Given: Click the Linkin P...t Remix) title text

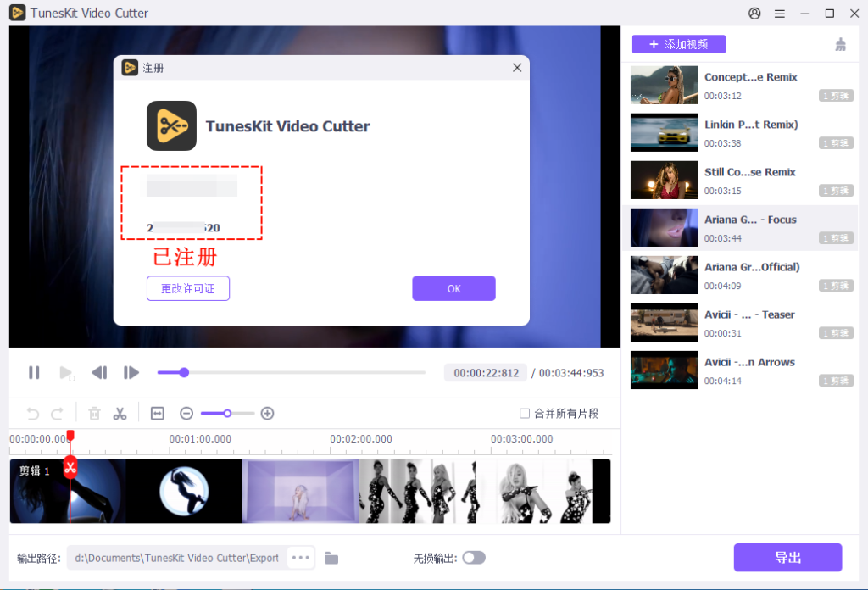Looking at the screenshot, I should [751, 125].
